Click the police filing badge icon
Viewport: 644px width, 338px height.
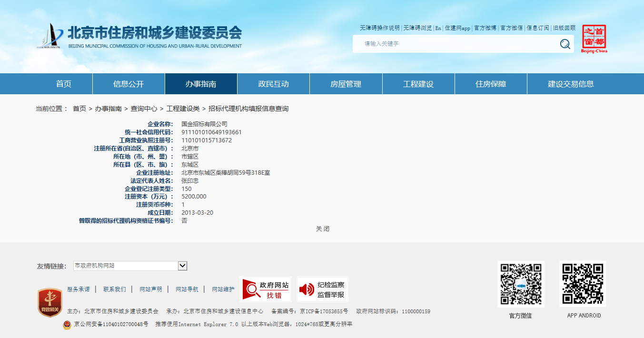67,325
